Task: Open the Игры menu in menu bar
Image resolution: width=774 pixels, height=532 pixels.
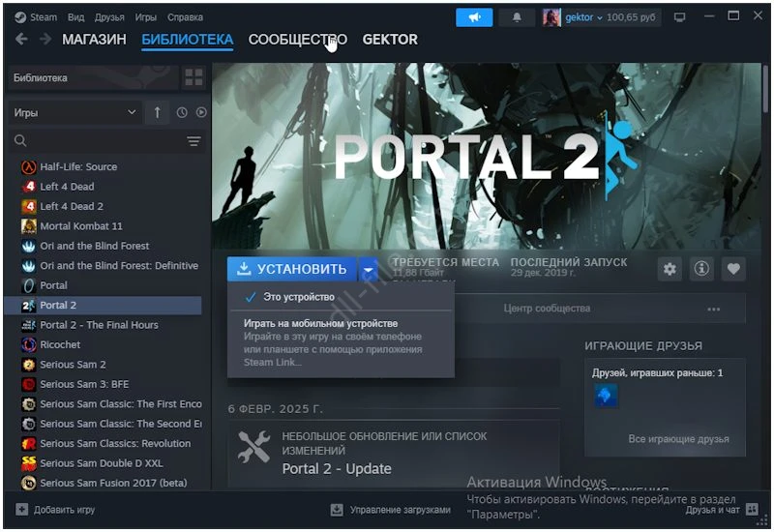Action: pyautogui.click(x=146, y=17)
